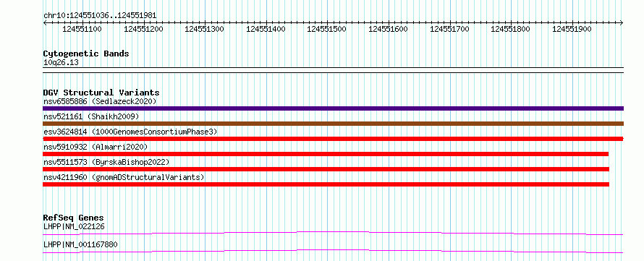
Task: Click label nsv5910932 (Almarri2020)
Action: [96, 147]
